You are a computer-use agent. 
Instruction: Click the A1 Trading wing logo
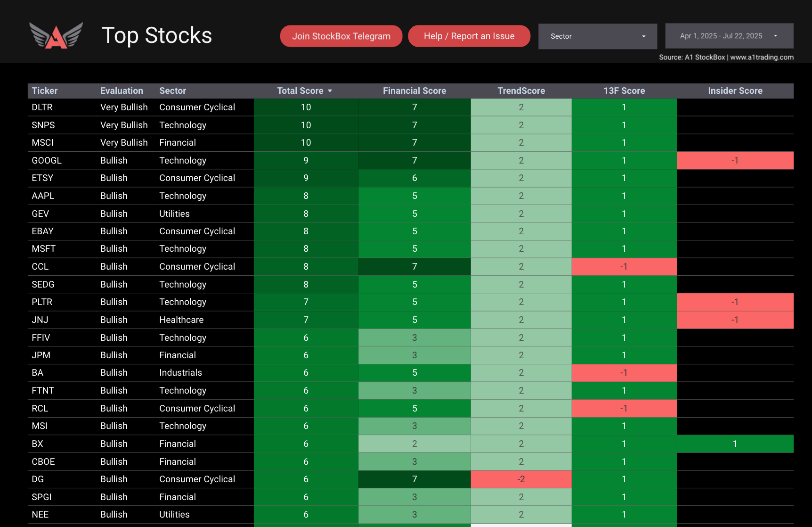coord(55,35)
